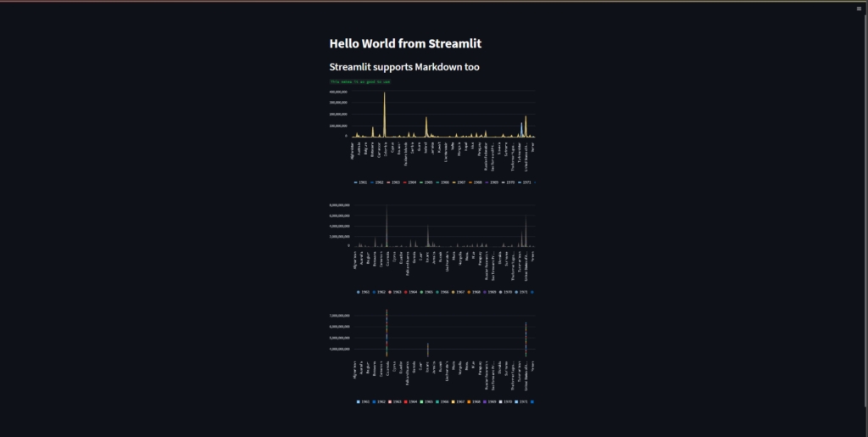
Task: Select 1961 circle in area chart legend
Action: pos(359,292)
